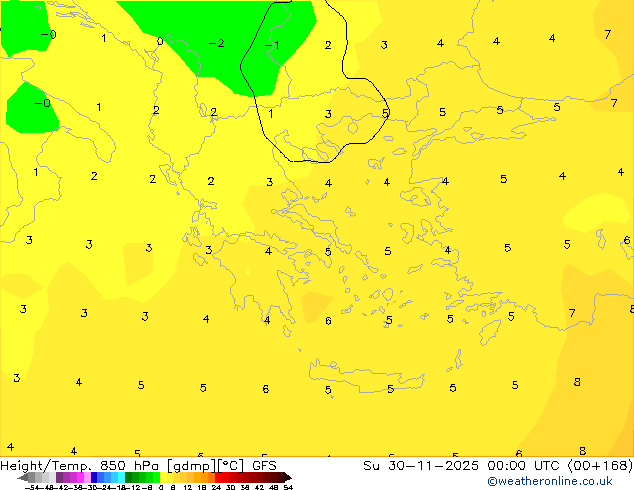Click the 7 value in the top-right corner
634x490 pixels.
point(608,35)
